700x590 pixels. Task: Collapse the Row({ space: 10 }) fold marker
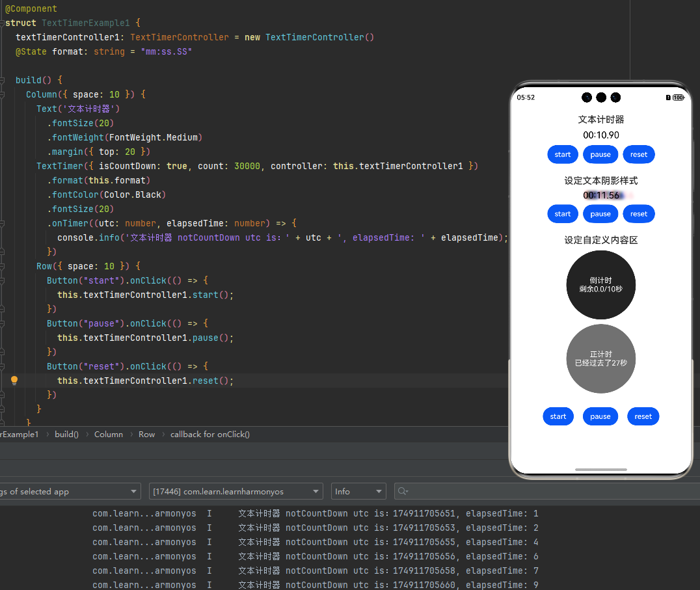[x=2, y=267]
